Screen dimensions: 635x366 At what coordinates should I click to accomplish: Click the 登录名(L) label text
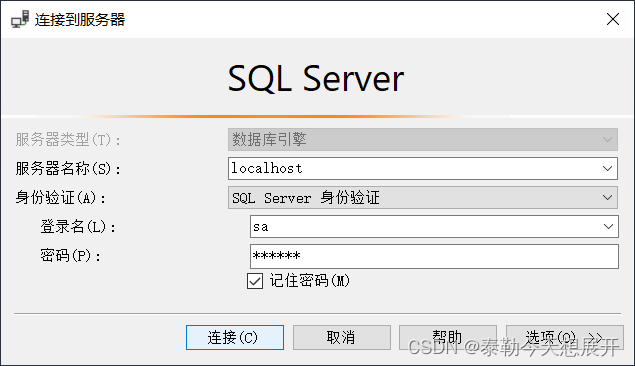click(x=78, y=227)
